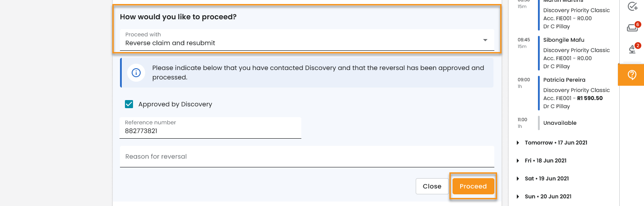Click the Reason for reversal field
644x206 pixels.
pyautogui.click(x=307, y=157)
